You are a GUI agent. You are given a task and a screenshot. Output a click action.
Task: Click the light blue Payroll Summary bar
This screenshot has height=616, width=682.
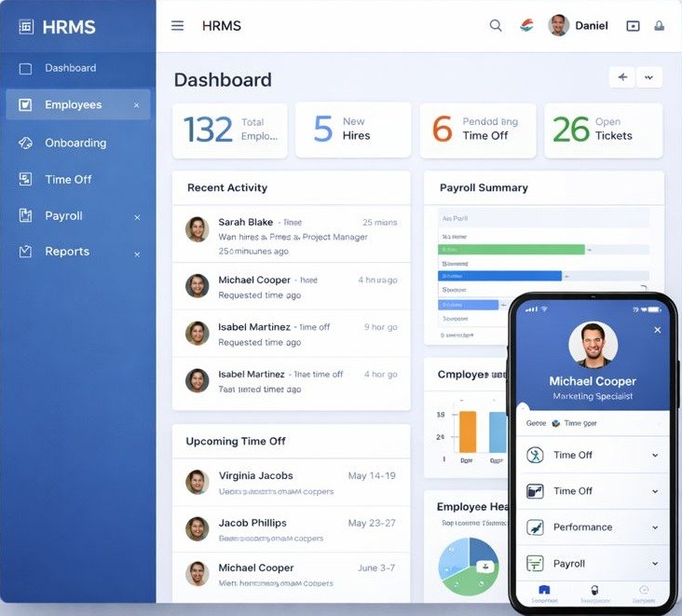click(x=468, y=305)
